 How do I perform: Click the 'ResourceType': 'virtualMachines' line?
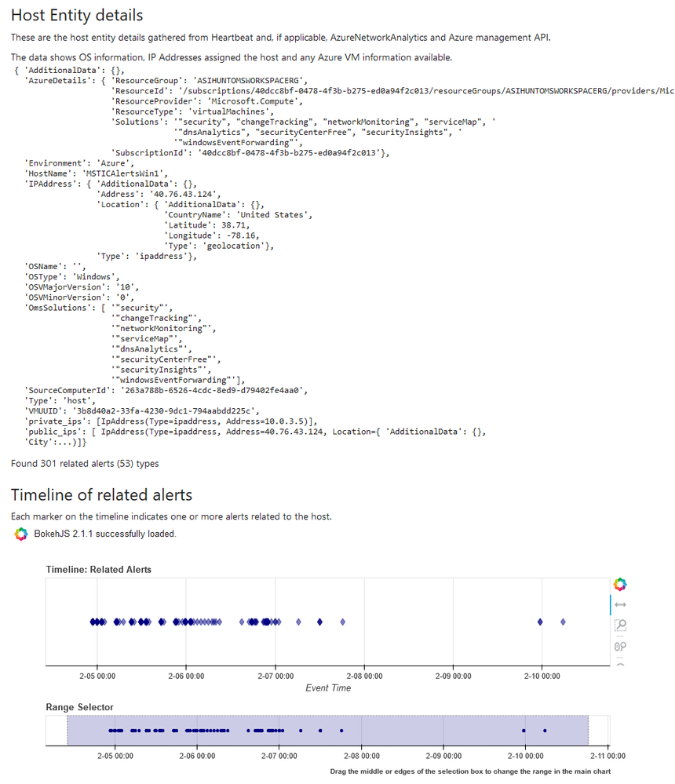pos(192,111)
